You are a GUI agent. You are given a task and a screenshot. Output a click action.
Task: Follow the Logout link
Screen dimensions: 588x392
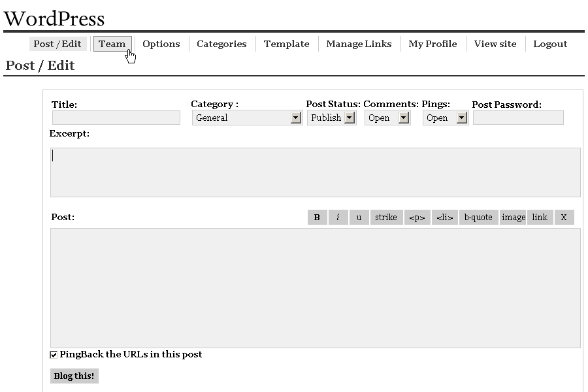point(549,44)
